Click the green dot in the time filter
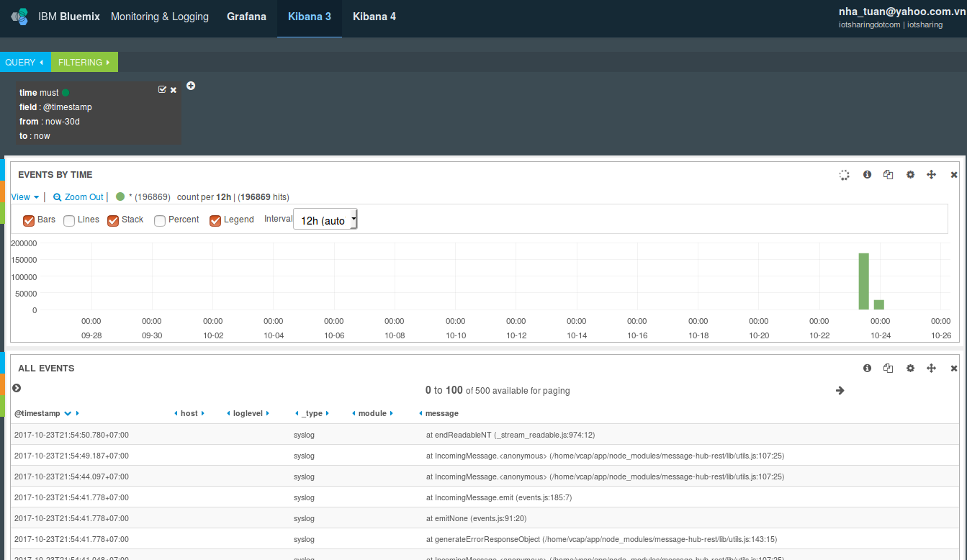 coord(66,92)
